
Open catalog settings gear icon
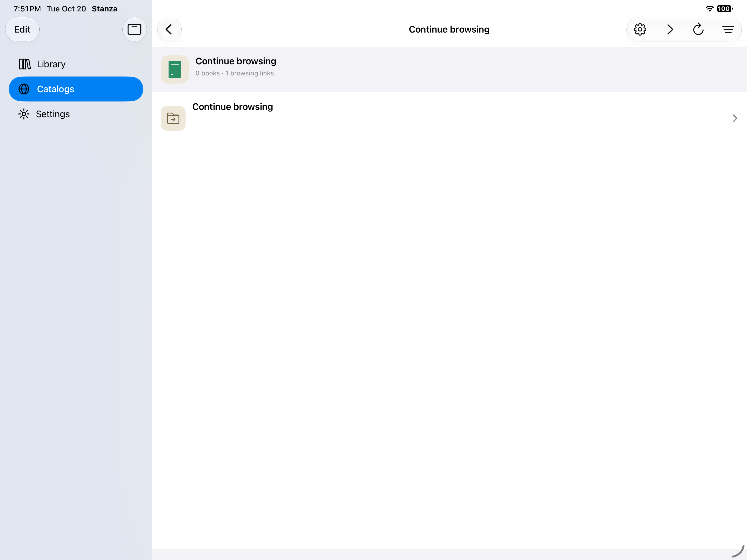pos(640,29)
